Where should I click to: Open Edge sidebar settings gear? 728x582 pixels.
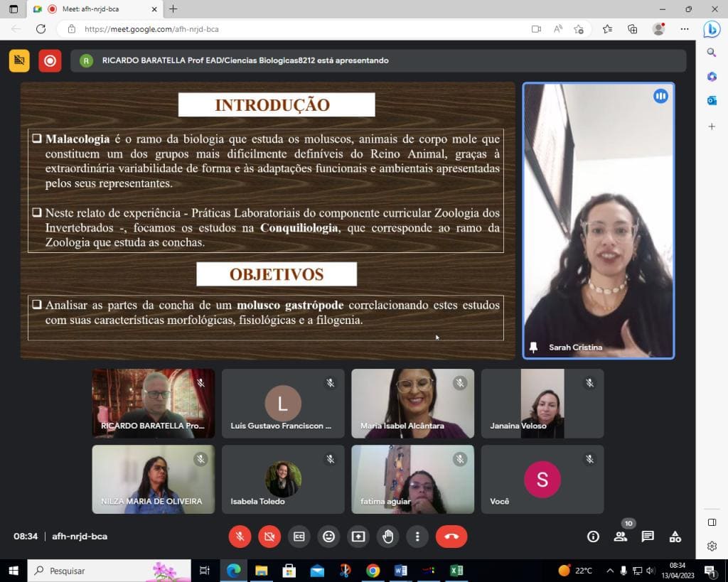(x=712, y=546)
